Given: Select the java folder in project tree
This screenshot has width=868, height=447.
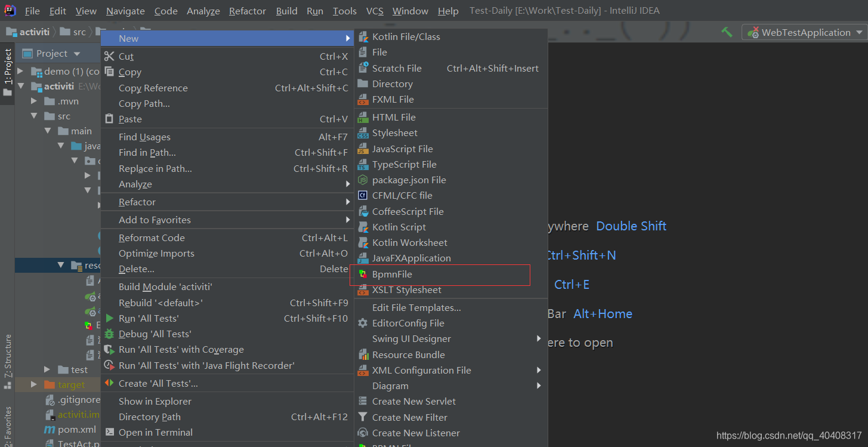Looking at the screenshot, I should (x=85, y=146).
